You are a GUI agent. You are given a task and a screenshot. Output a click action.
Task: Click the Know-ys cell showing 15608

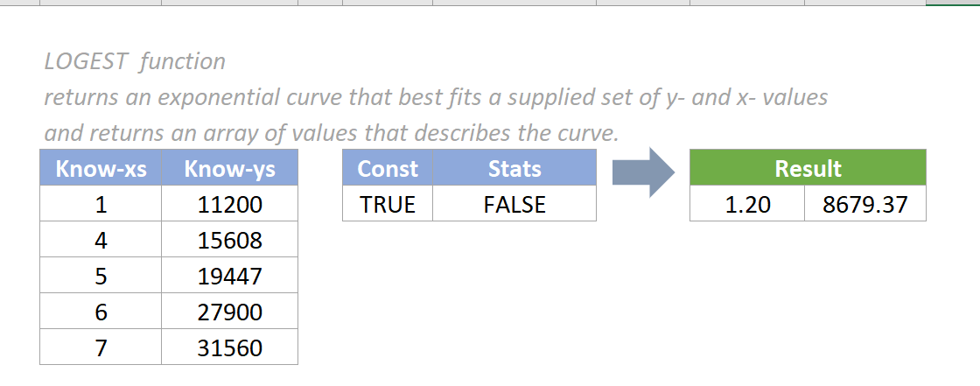[x=229, y=241]
